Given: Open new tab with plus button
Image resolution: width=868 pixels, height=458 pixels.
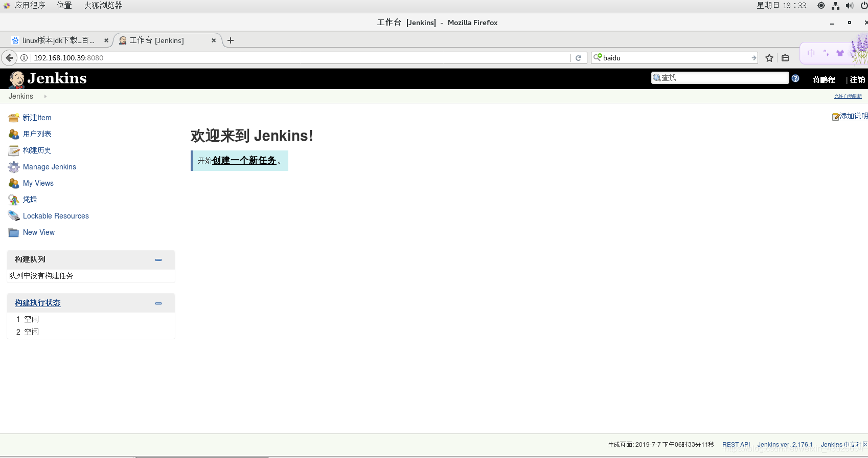Looking at the screenshot, I should coord(231,40).
